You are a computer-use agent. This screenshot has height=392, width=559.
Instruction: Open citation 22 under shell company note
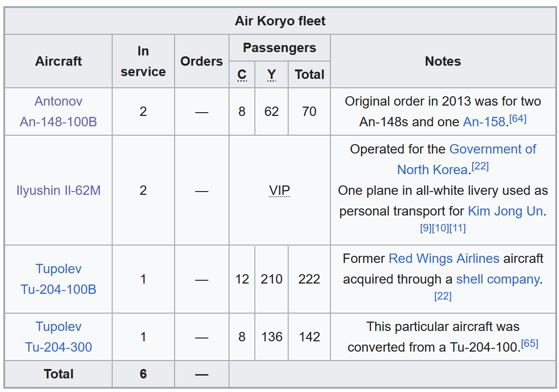(443, 296)
